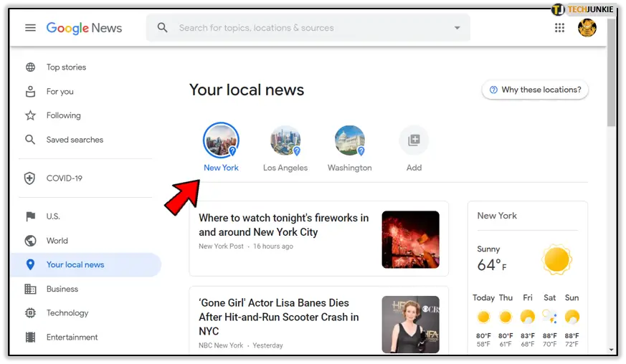This screenshot has width=626, height=364.
Task: Click the Your local news pin icon
Action: click(30, 264)
